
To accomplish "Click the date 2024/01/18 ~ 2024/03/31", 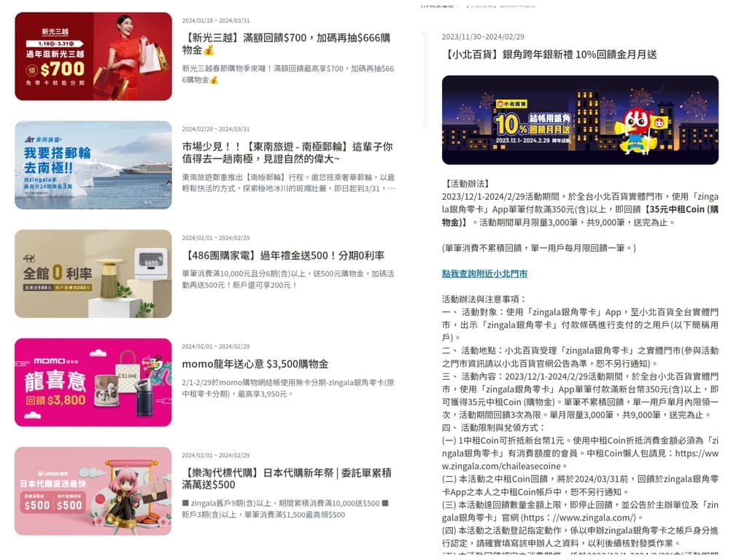I will point(216,20).
